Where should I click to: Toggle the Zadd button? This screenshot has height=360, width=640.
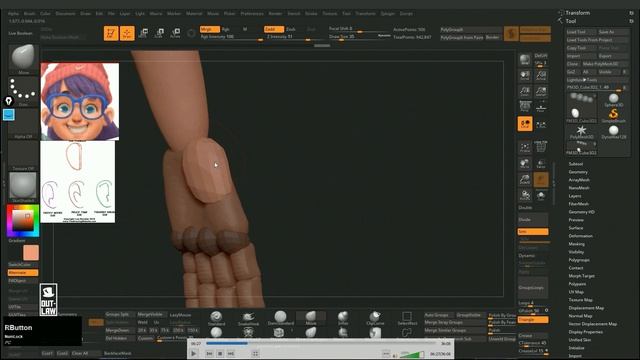click(x=273, y=29)
